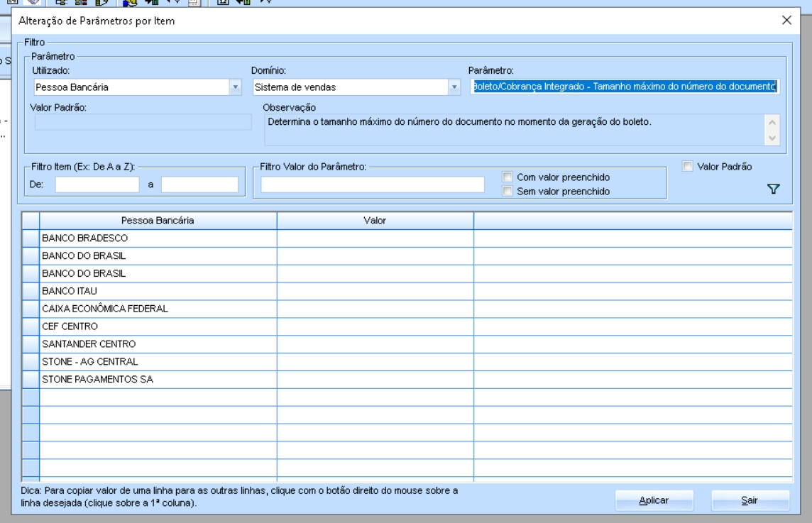Click the Parâmetro field with Boleto/Cobrança text
The height and width of the screenshot is (523, 812).
pyautogui.click(x=623, y=87)
